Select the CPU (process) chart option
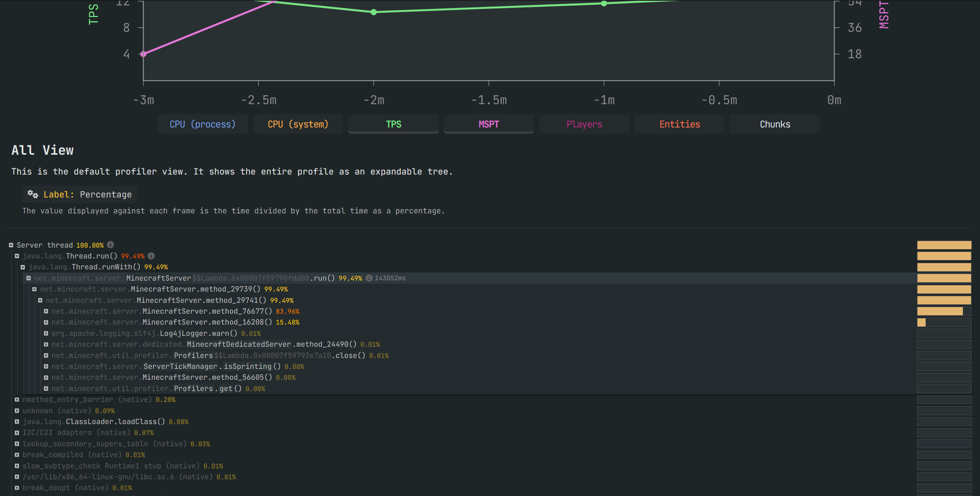This screenshot has height=496, width=980. click(202, 124)
